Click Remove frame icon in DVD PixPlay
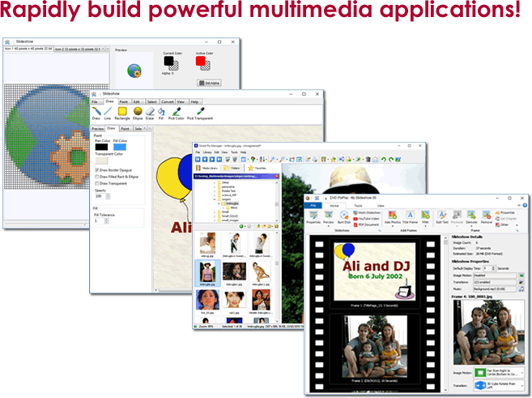 (486, 217)
